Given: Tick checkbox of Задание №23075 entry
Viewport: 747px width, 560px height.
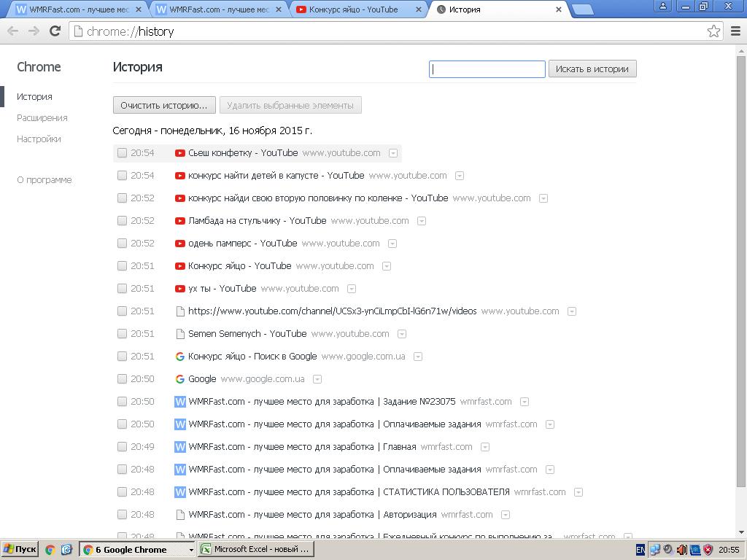Looking at the screenshot, I should click(x=122, y=402).
